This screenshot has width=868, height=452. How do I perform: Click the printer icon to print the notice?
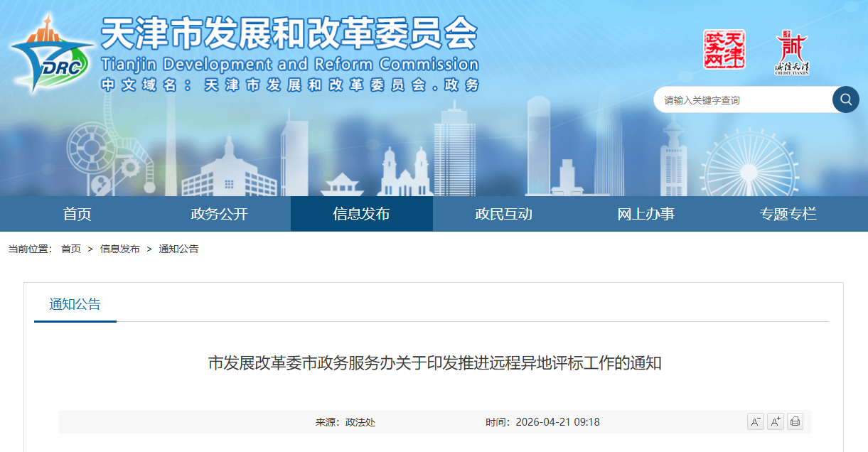click(795, 421)
